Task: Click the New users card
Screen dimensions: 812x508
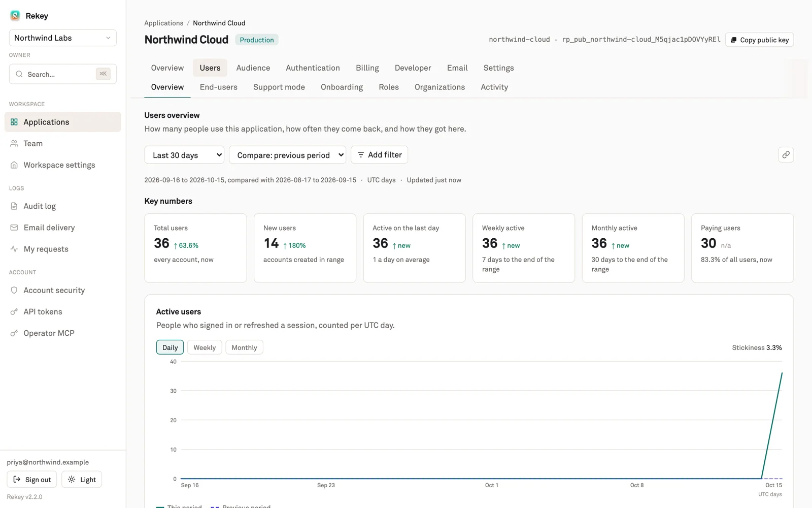Action: (x=305, y=248)
